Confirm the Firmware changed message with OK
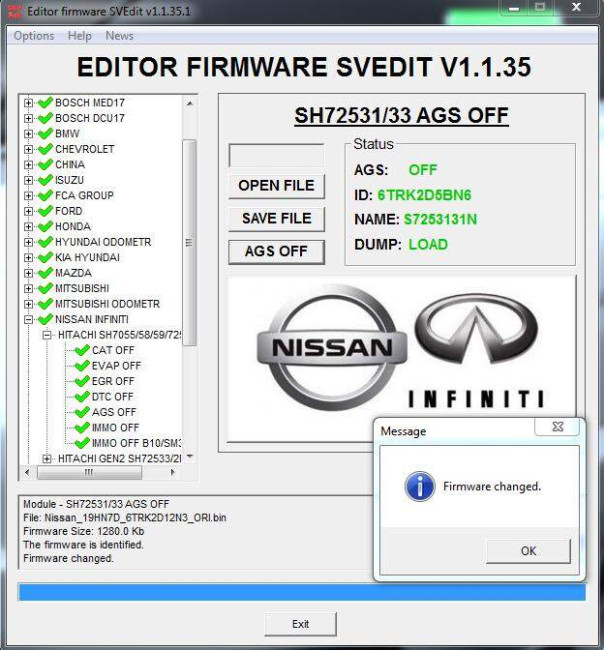This screenshot has height=650, width=604. tap(528, 551)
